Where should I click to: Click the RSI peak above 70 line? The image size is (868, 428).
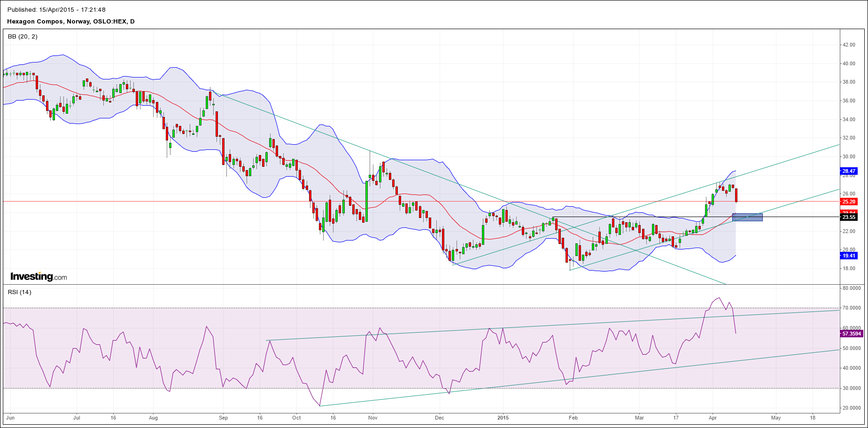pos(718,298)
